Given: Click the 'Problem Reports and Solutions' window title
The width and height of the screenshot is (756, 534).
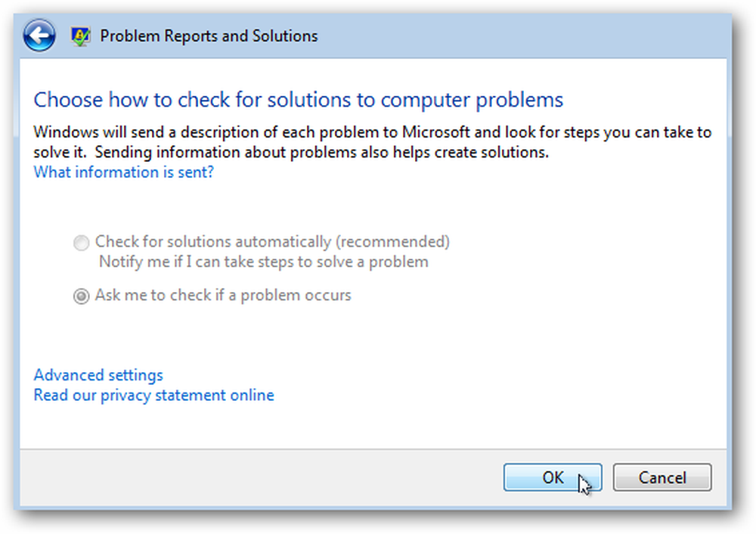Looking at the screenshot, I should [209, 36].
